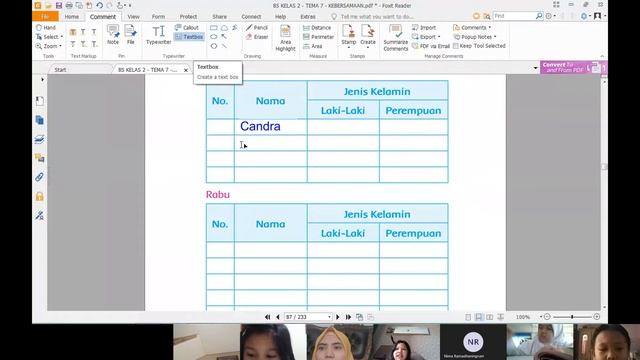Open the Bookmarks side panel

click(x=40, y=101)
